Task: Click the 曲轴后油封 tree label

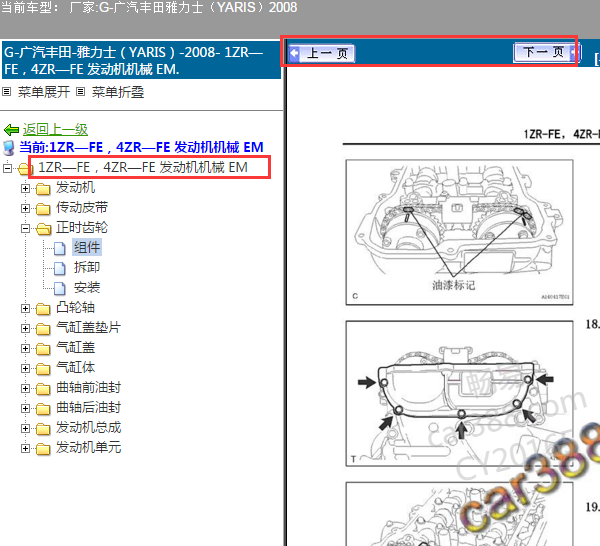Action: tap(88, 407)
